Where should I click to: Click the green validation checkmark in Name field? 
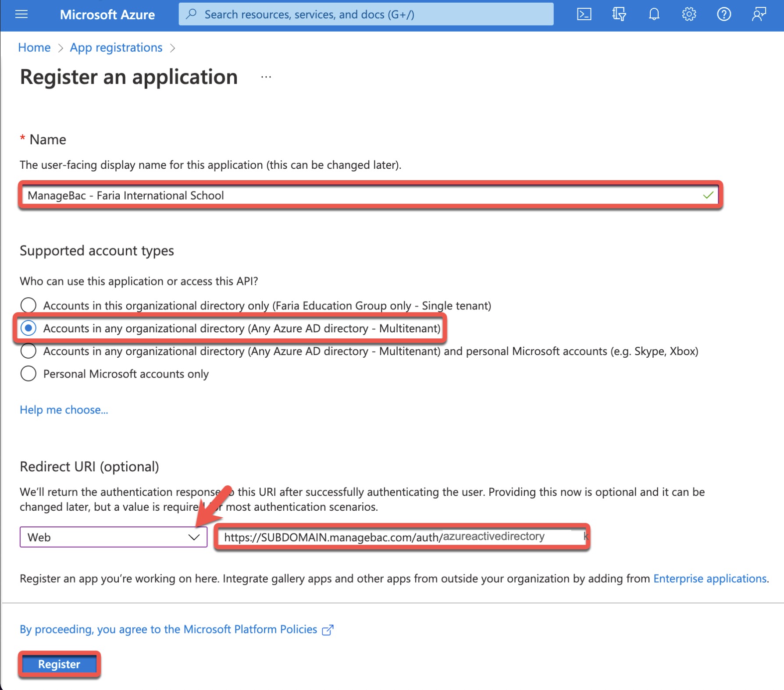(x=708, y=195)
